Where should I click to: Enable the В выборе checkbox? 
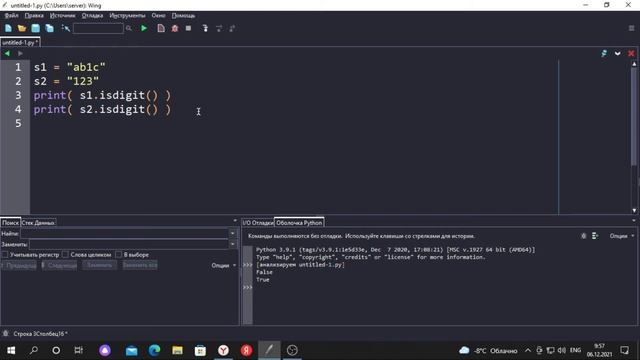(x=118, y=255)
